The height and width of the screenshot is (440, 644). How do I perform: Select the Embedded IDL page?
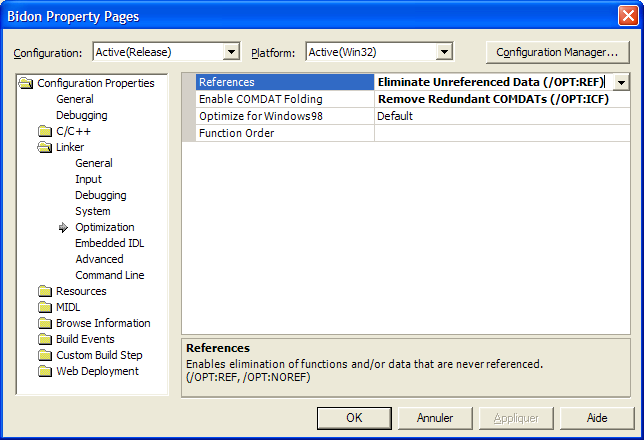[x=110, y=244]
